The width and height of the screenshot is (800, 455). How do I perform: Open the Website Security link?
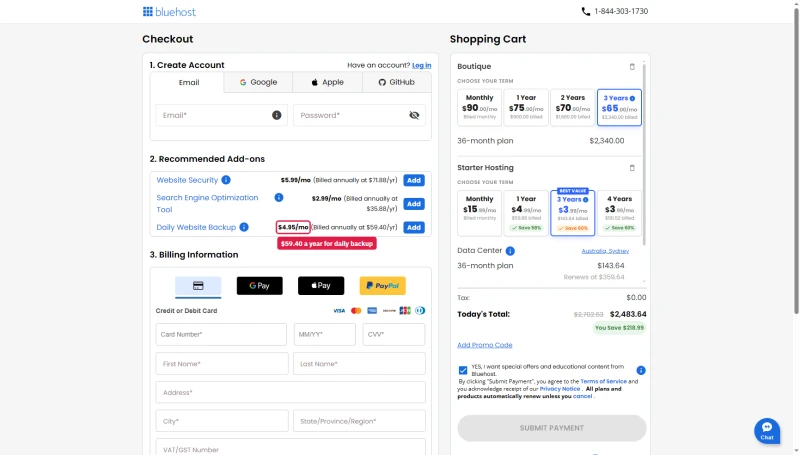pyautogui.click(x=187, y=180)
